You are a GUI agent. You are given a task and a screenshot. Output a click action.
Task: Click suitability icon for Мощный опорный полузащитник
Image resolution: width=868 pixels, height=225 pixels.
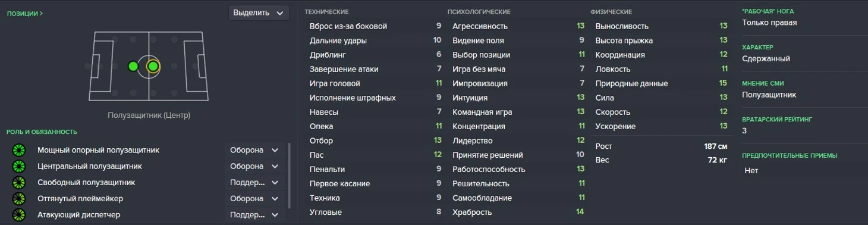tap(19, 150)
